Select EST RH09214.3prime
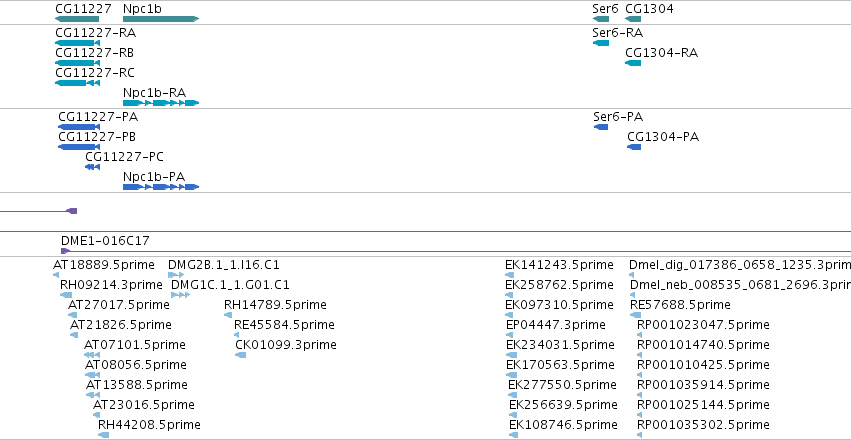 pyautogui.click(x=111, y=285)
